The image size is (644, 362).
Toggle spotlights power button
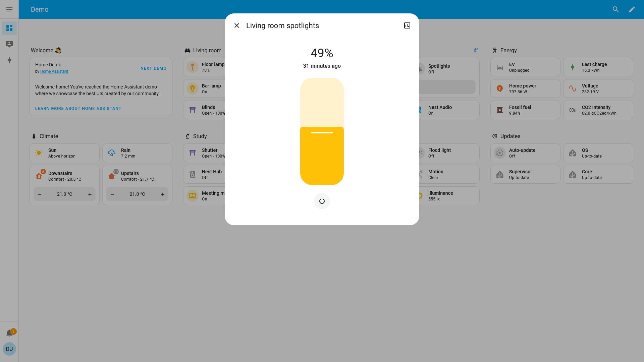(x=322, y=201)
